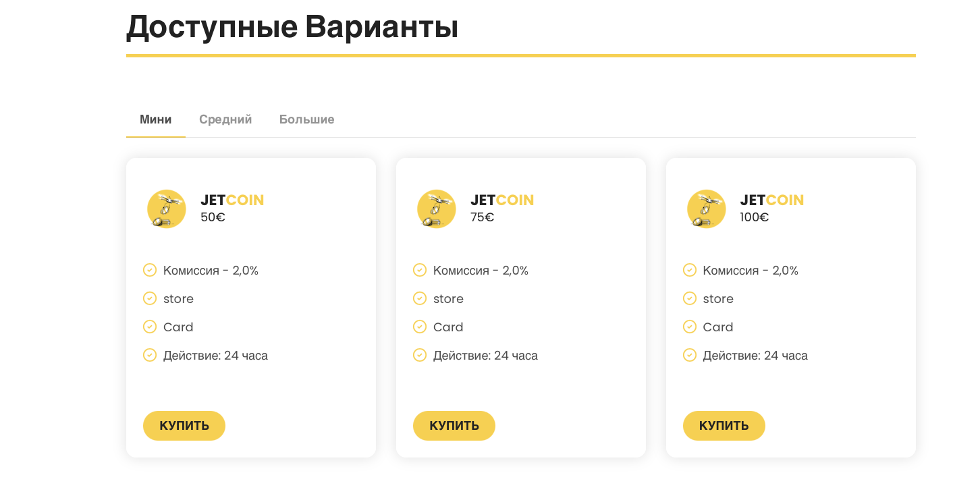Open the Большие tab
The width and height of the screenshot is (980, 498).
(307, 119)
